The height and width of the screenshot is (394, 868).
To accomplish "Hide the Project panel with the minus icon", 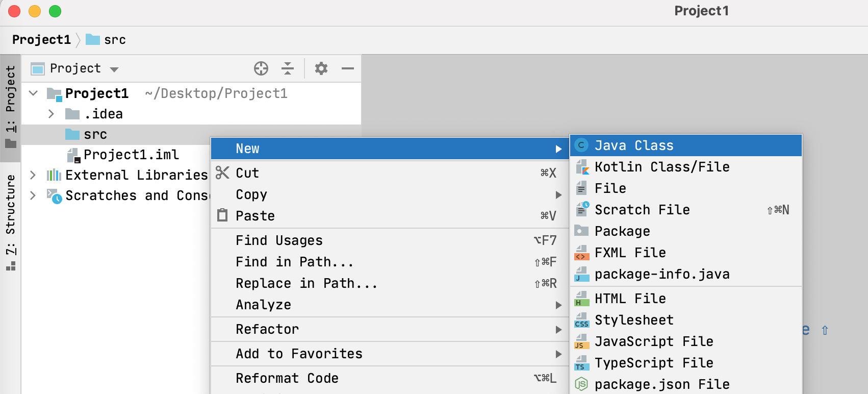I will point(348,68).
